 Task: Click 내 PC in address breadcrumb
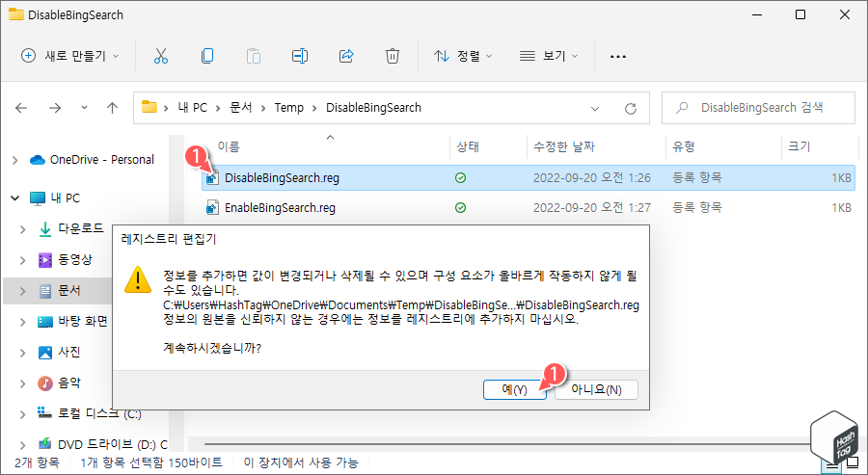192,108
